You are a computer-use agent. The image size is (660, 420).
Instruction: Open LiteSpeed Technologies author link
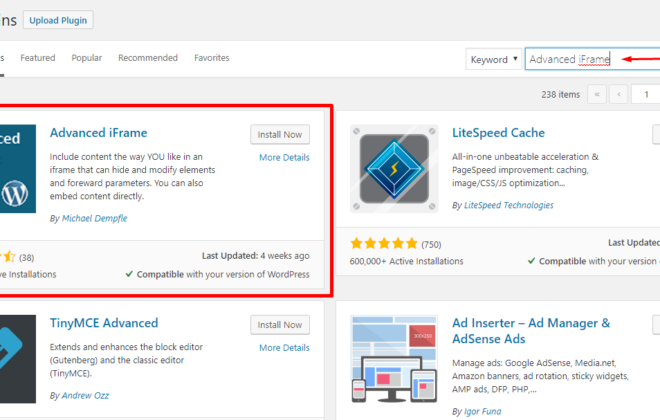508,205
